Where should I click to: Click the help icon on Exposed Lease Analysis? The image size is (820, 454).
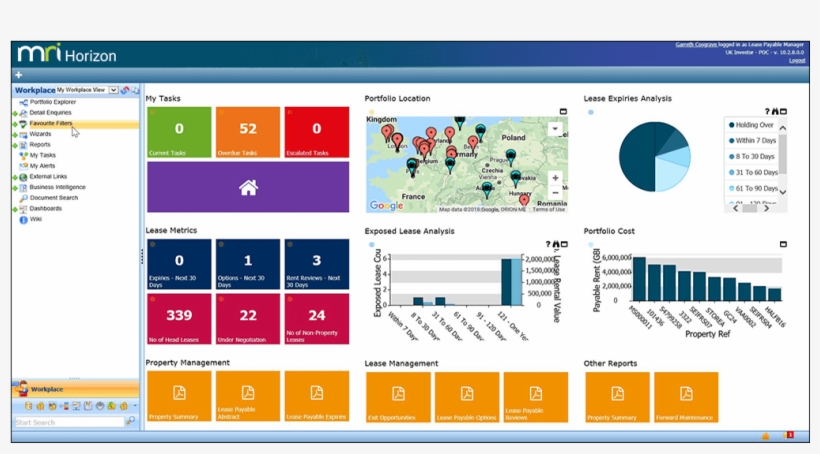tap(548, 244)
